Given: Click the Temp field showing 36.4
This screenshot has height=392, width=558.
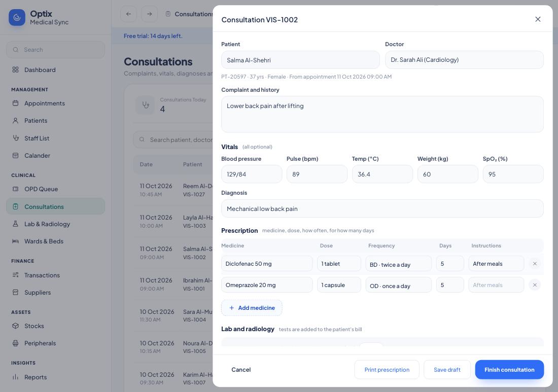Looking at the screenshot, I should (x=382, y=174).
